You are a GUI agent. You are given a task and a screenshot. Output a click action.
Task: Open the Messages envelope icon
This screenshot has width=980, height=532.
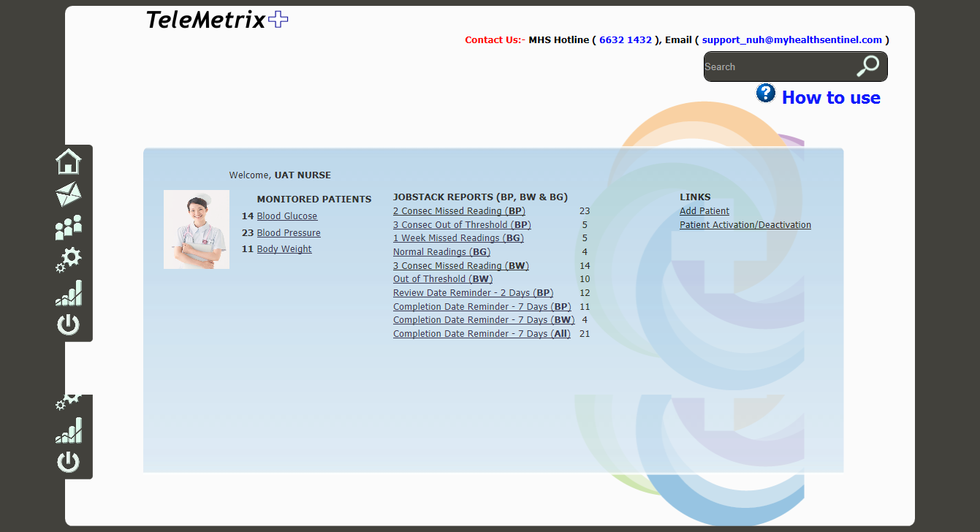(x=69, y=194)
